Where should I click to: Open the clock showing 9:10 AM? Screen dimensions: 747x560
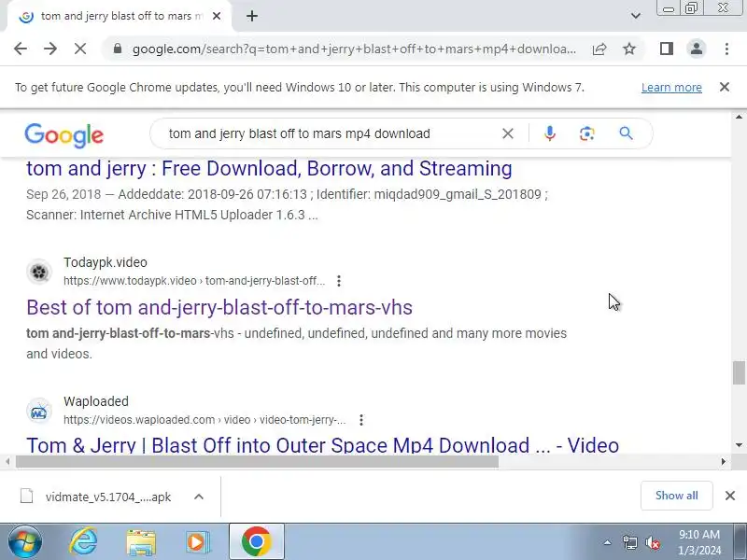[x=698, y=542]
